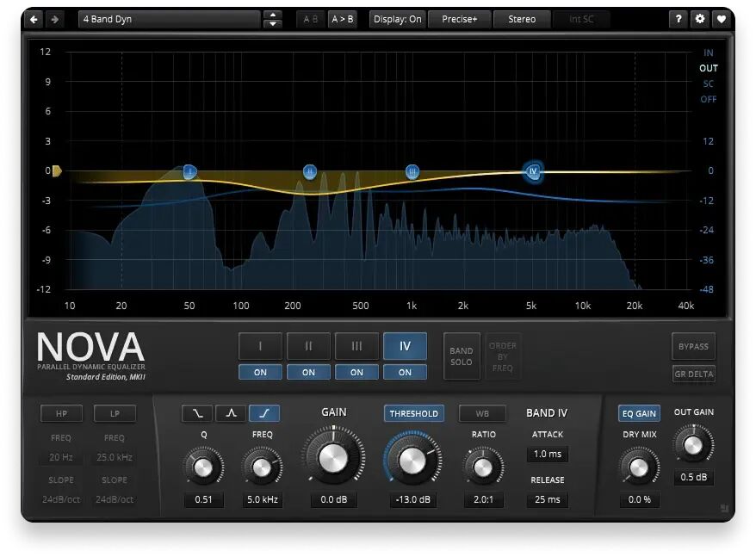Enable Band Solo
The width and height of the screenshot is (756, 557).
pyautogui.click(x=462, y=356)
